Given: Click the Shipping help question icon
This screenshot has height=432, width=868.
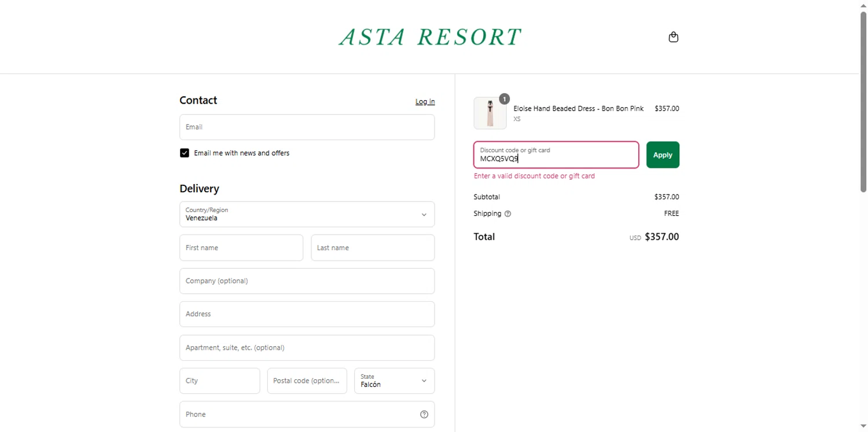Looking at the screenshot, I should pyautogui.click(x=507, y=214).
